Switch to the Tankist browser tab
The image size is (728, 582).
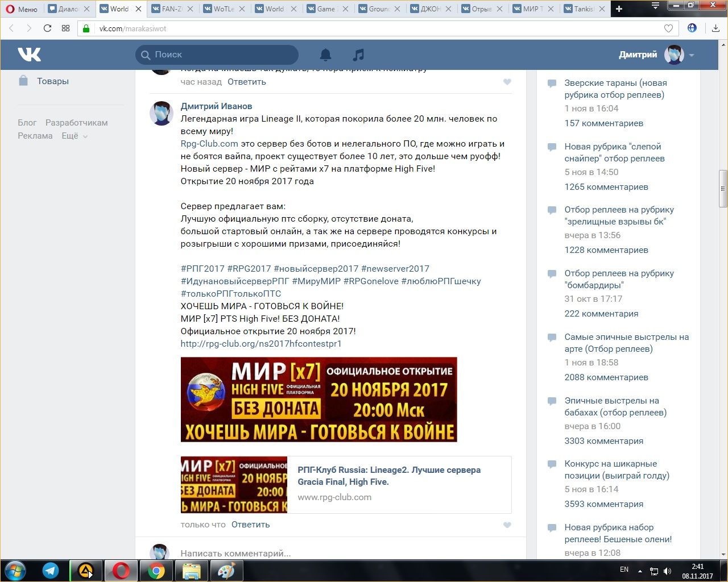click(x=584, y=9)
